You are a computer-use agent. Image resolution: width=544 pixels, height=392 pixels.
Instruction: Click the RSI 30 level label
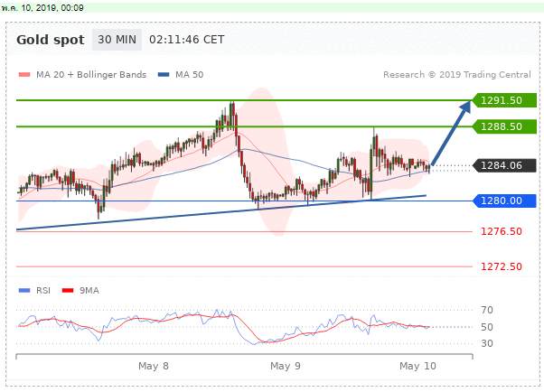(x=487, y=343)
